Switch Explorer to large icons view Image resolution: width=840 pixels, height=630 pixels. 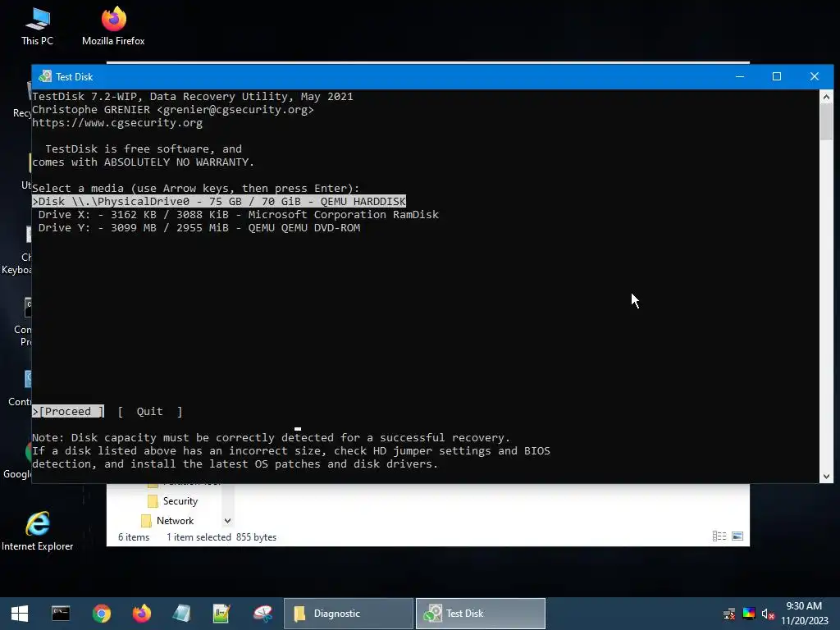[737, 536]
